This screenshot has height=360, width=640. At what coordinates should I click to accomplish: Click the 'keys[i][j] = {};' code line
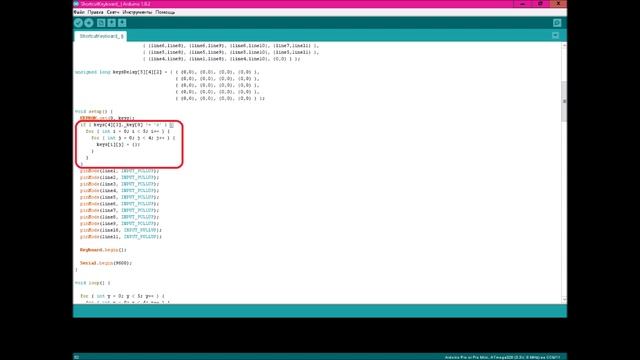118,144
